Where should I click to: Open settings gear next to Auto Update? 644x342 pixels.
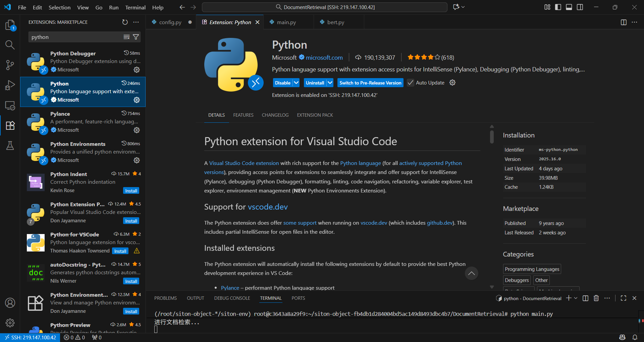coord(452,82)
